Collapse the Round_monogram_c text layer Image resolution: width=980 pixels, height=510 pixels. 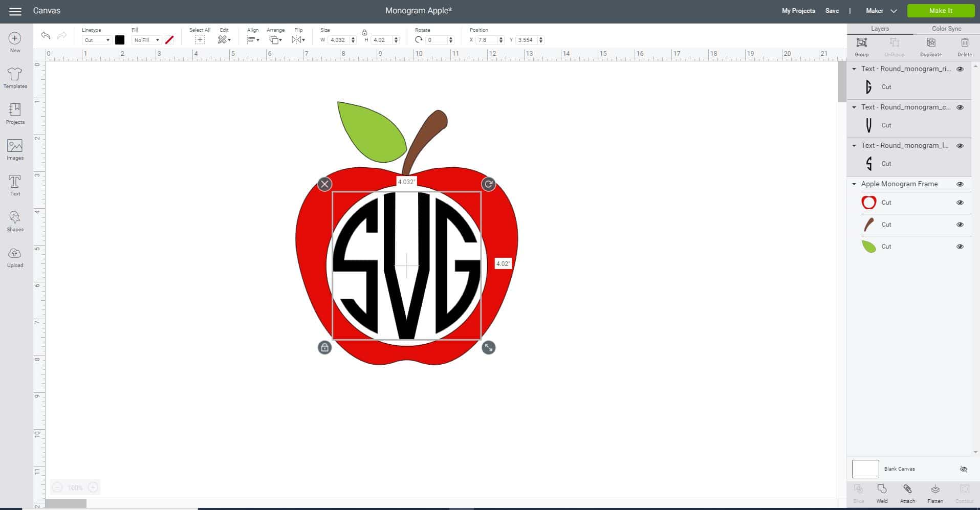(854, 107)
